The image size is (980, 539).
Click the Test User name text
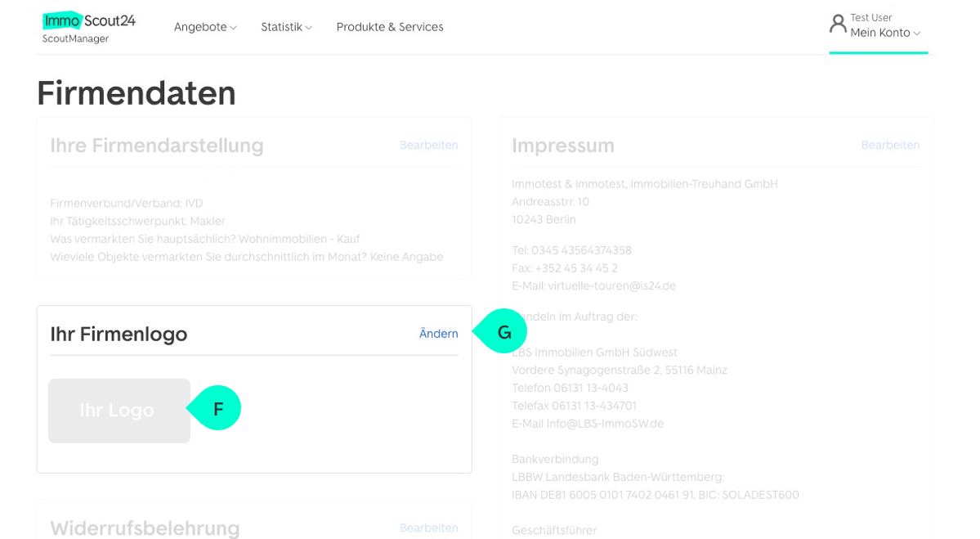(871, 18)
